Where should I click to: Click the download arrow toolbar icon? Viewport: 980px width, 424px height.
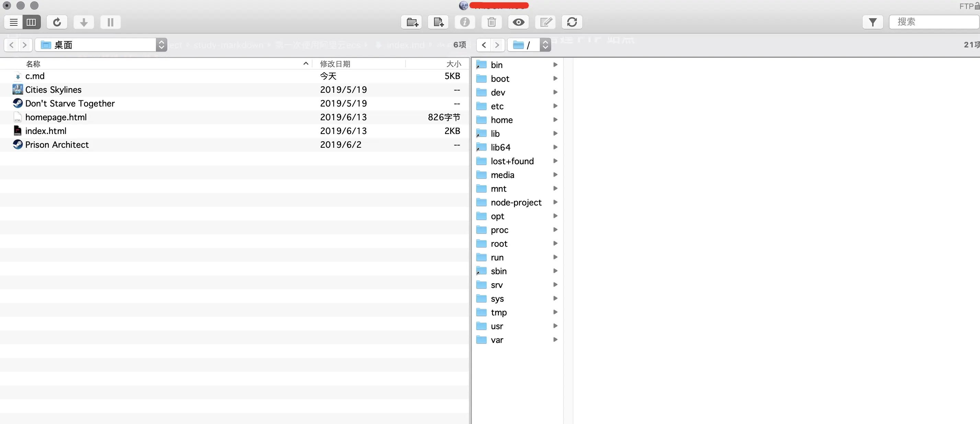84,22
